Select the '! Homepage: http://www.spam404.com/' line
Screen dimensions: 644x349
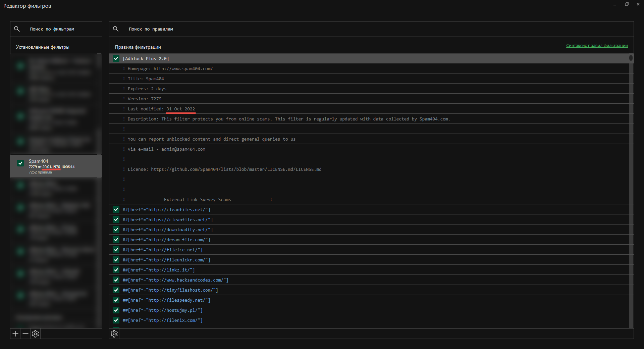(369, 68)
